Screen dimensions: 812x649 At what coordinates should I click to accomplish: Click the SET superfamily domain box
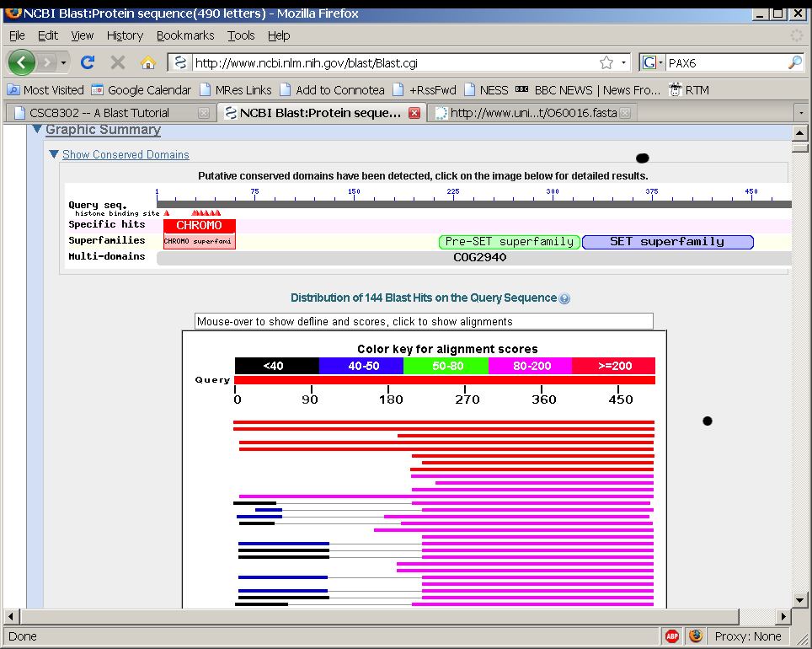tap(667, 242)
